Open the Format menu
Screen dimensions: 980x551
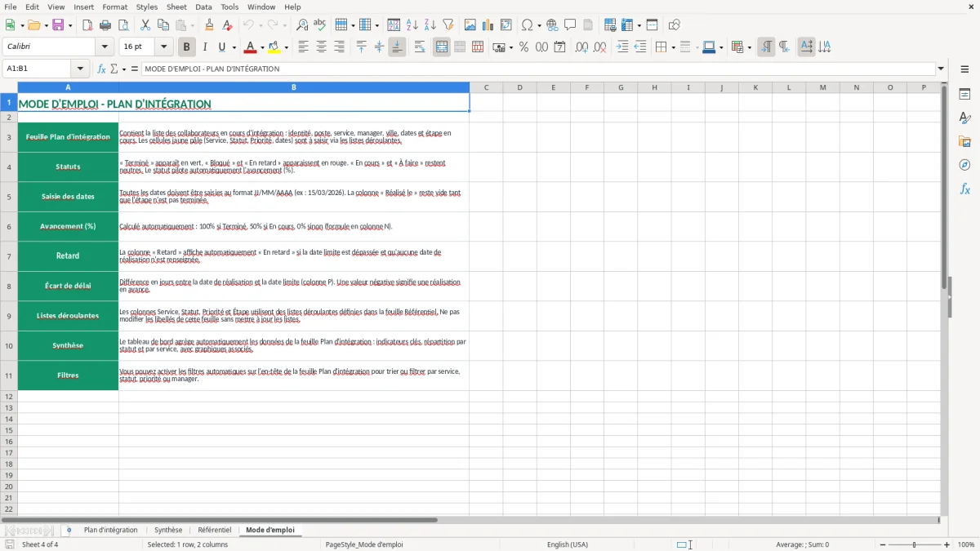point(114,7)
